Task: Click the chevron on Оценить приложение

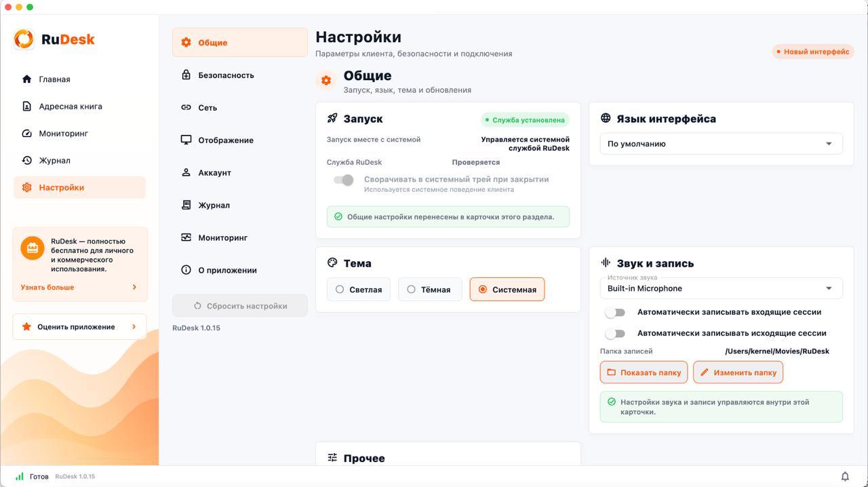Action: [x=134, y=327]
